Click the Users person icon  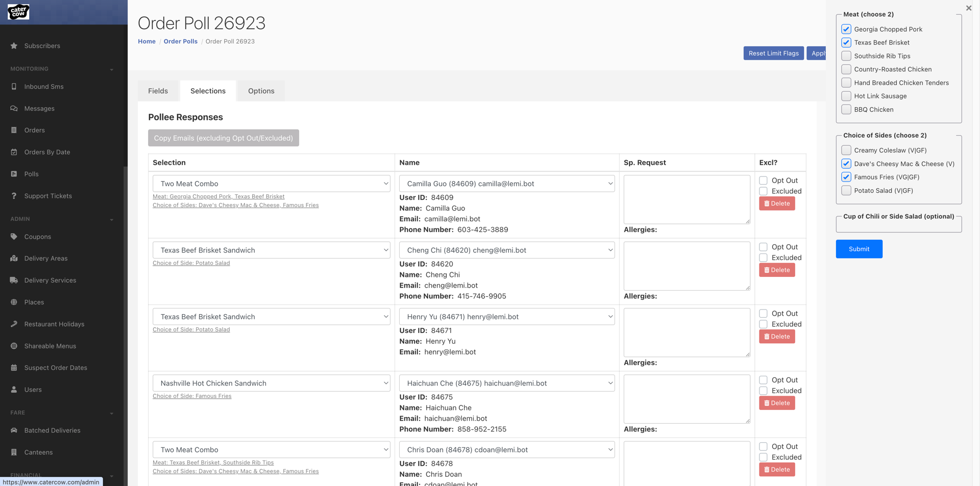[x=14, y=390]
